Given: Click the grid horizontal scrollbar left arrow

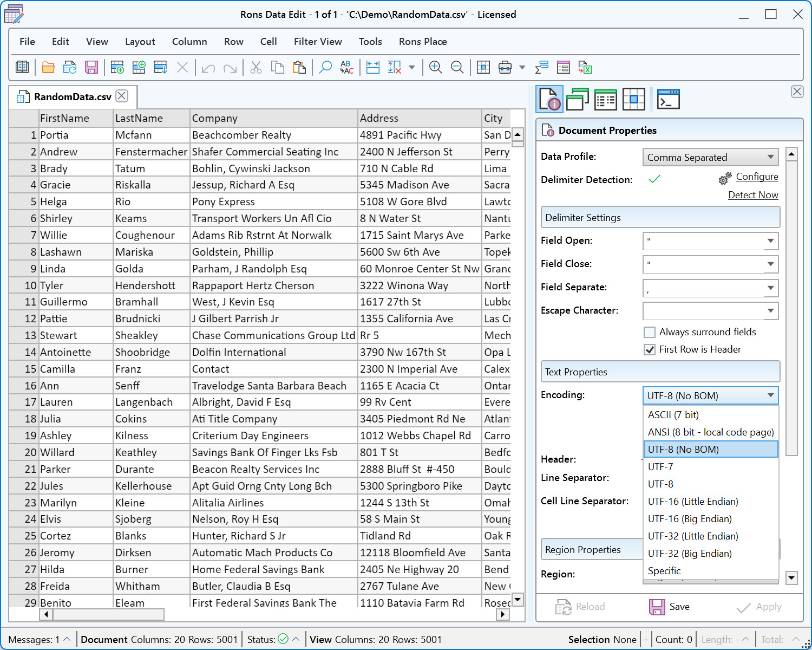Looking at the screenshot, I should point(46,614).
